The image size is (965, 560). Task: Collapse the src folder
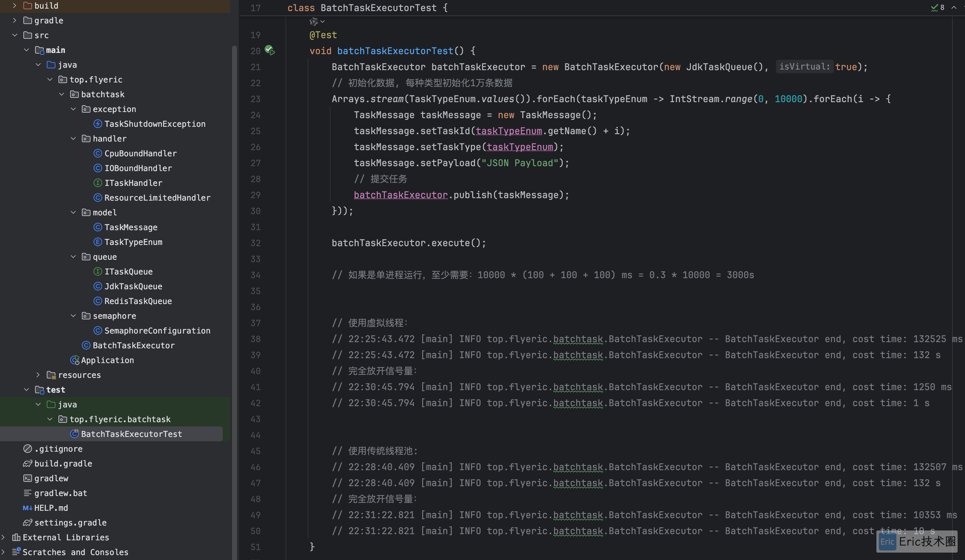(x=14, y=35)
